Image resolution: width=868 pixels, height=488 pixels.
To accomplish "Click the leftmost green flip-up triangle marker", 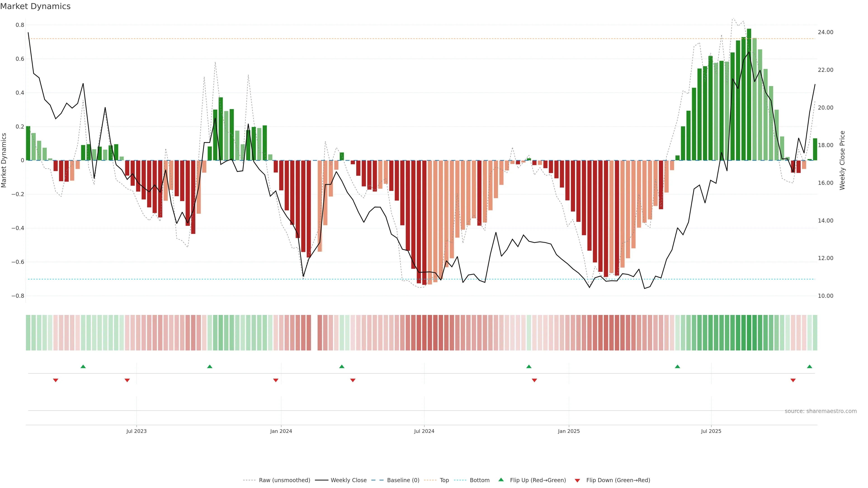I will point(83,366).
